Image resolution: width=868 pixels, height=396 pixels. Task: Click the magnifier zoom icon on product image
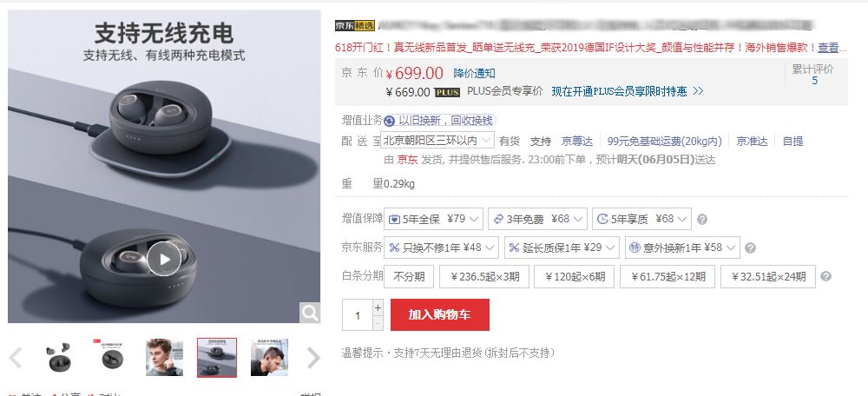[x=310, y=313]
